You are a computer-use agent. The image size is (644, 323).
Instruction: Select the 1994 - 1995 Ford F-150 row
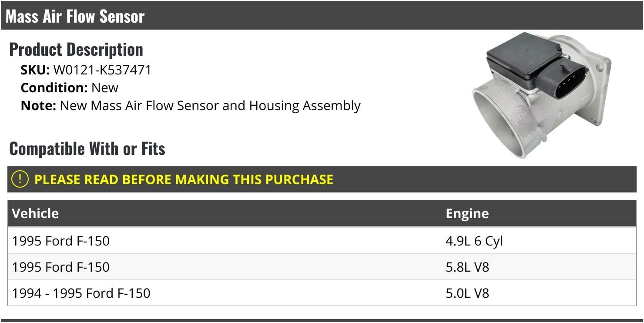[x=322, y=293]
